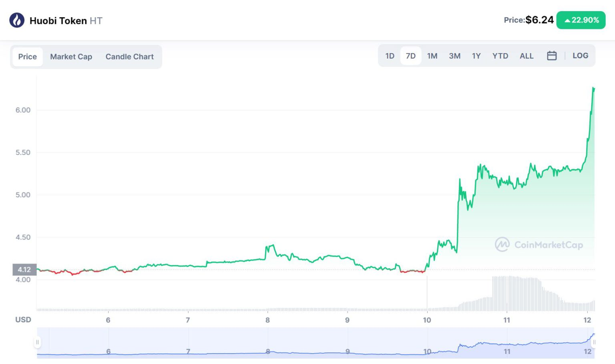Screen dimensions: 615x364
Task: Click the green 22.90% change badge
Action: pos(581,20)
